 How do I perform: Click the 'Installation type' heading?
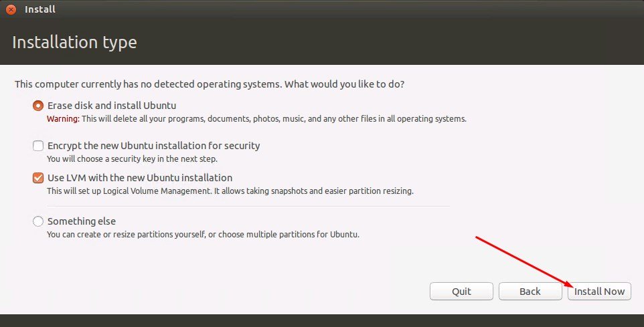point(74,43)
